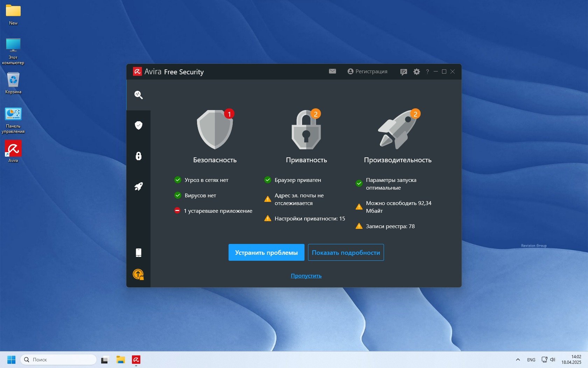Open the mobile devices sidebar icon
Screen dimensions: 588x368
point(139,253)
